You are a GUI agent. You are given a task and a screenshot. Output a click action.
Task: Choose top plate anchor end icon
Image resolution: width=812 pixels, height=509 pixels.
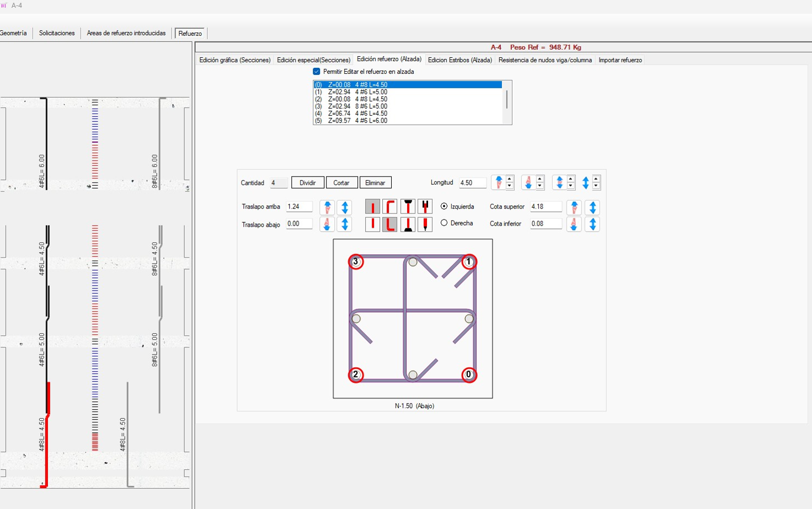(408, 207)
